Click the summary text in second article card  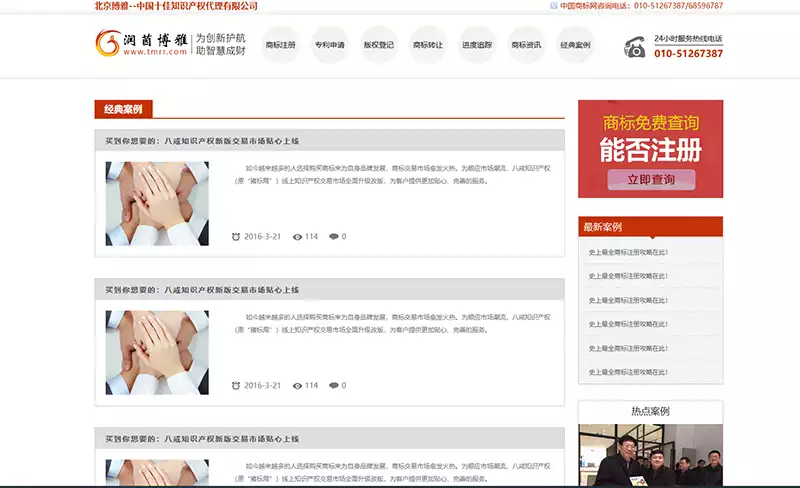(392, 323)
